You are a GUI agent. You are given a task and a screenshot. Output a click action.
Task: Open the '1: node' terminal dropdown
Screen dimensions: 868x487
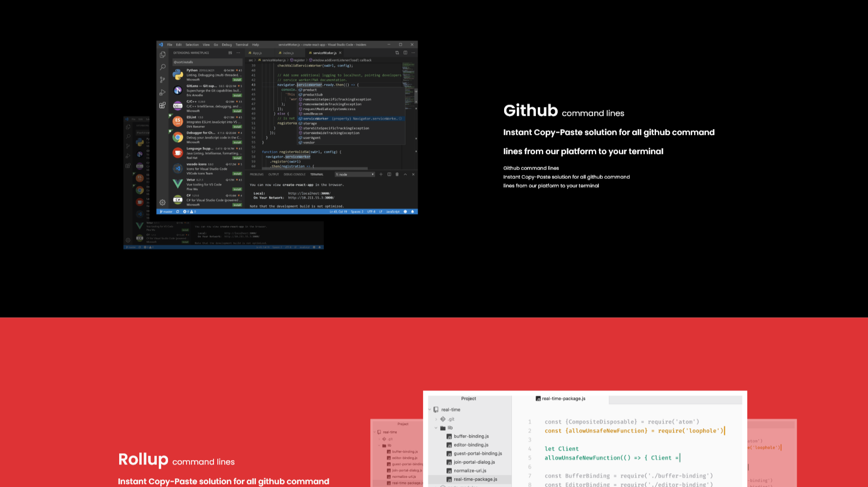pos(355,174)
